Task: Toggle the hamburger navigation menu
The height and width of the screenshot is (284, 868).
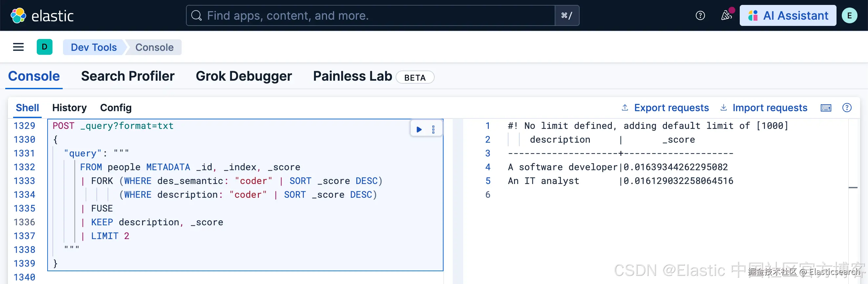Action: point(18,47)
